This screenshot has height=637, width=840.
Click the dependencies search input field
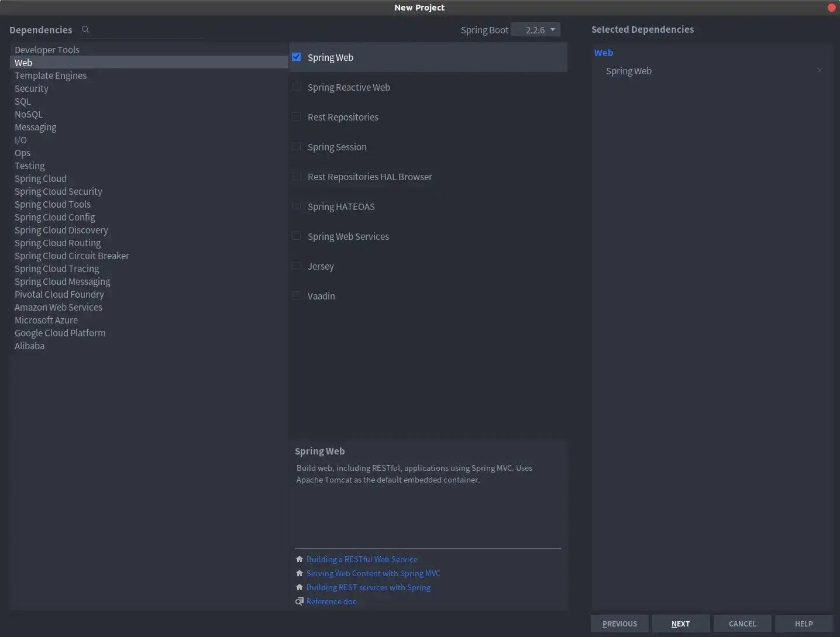coord(146,30)
